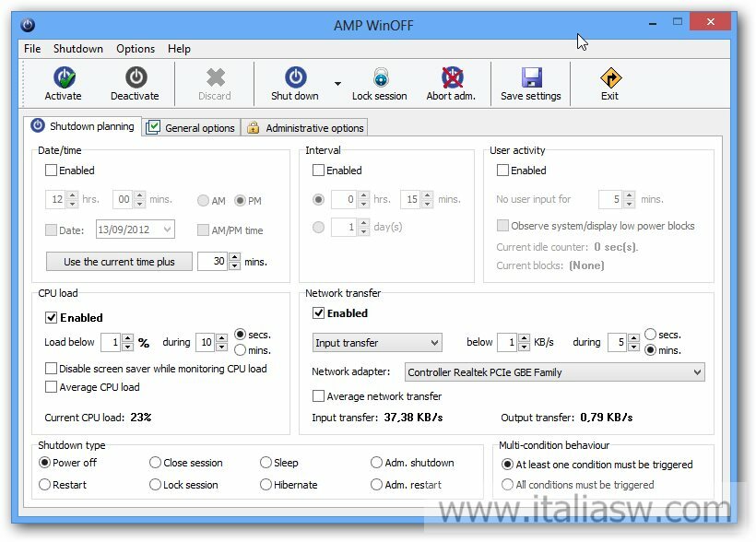
Task: Click the Use the current time plus button
Action: (119, 262)
